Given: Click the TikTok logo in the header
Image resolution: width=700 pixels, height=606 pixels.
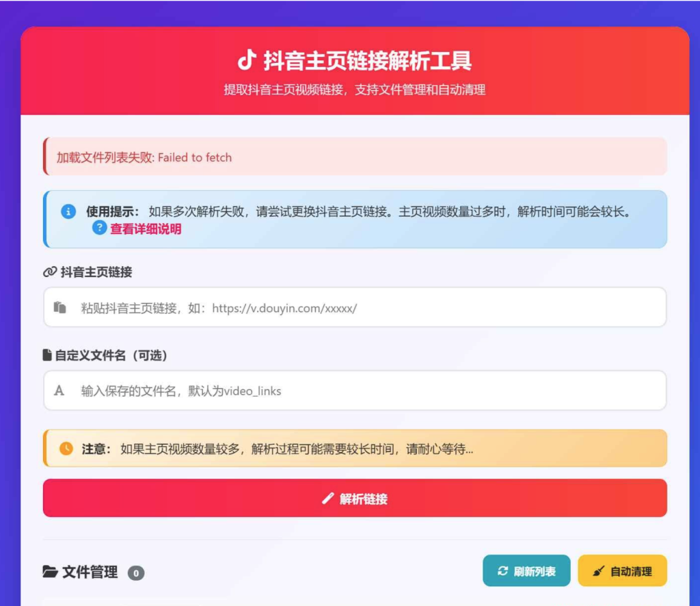Looking at the screenshot, I should pos(246,61).
